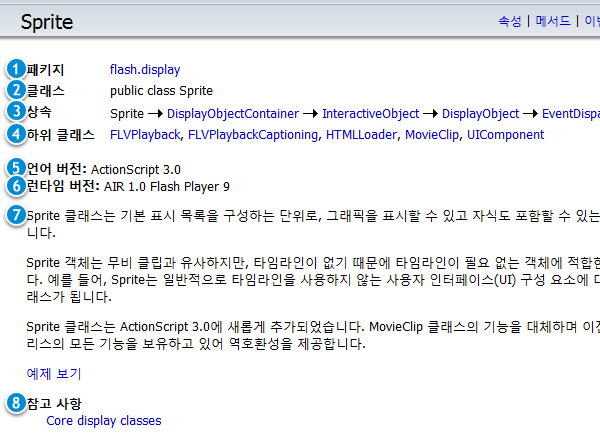Jump to the 메서드 section
Screen dimensions: 600x443
(553, 21)
